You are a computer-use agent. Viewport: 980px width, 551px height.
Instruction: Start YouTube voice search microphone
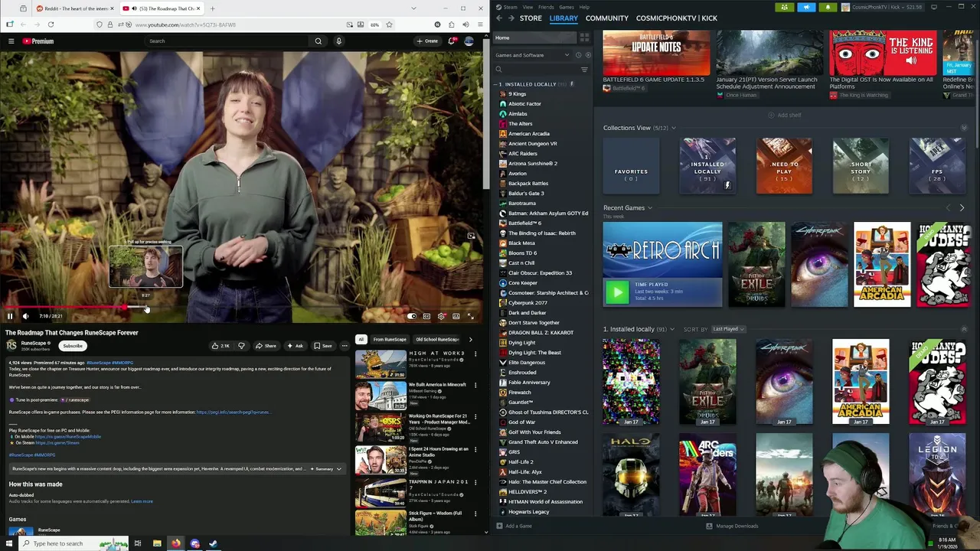click(x=338, y=41)
